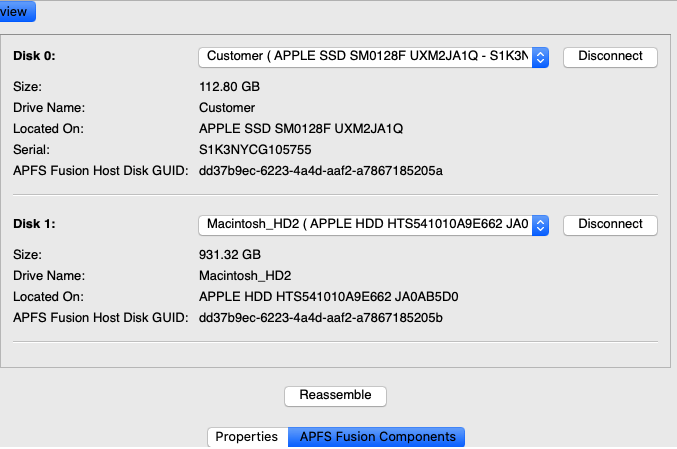Disconnect Macintosh_HD2 on Disk 1
677x449 pixels.
click(x=610, y=225)
